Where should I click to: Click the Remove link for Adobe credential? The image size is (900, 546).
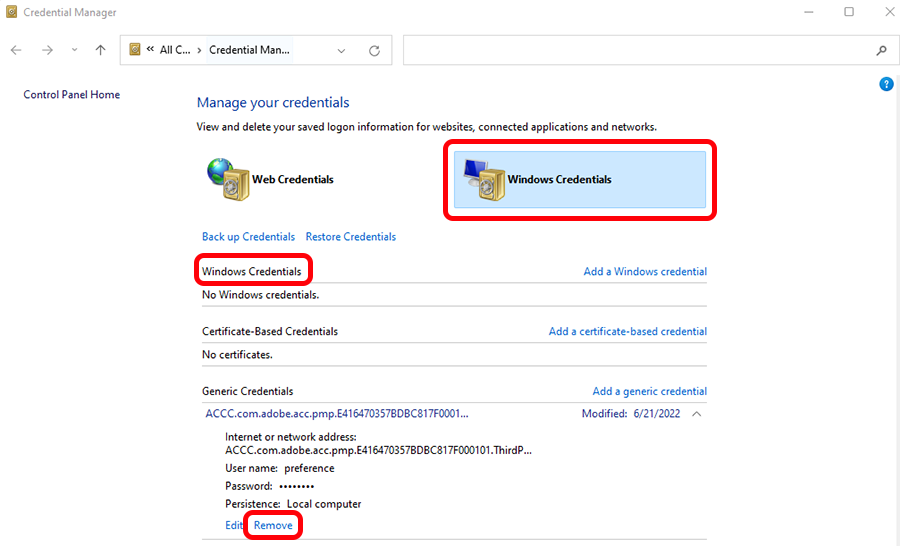pos(273,525)
